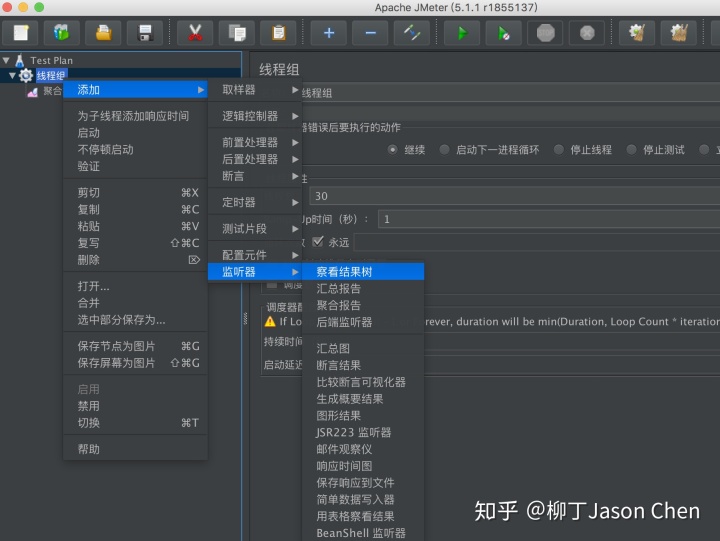Click 保存节点为图片 menu entry
Image resolution: width=720 pixels, height=541 pixels.
[x=135, y=346]
